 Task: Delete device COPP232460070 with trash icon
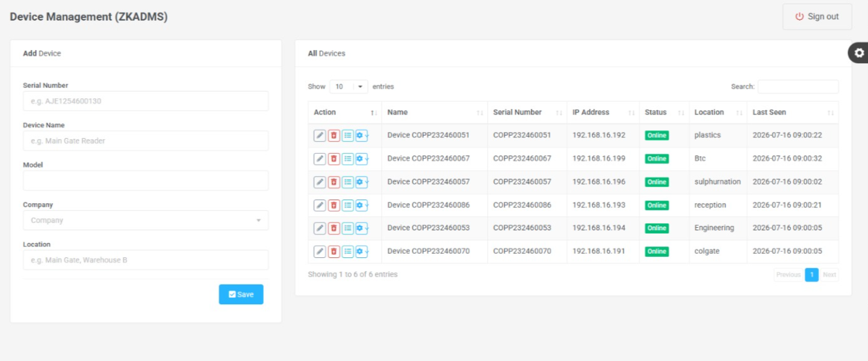[x=334, y=251]
